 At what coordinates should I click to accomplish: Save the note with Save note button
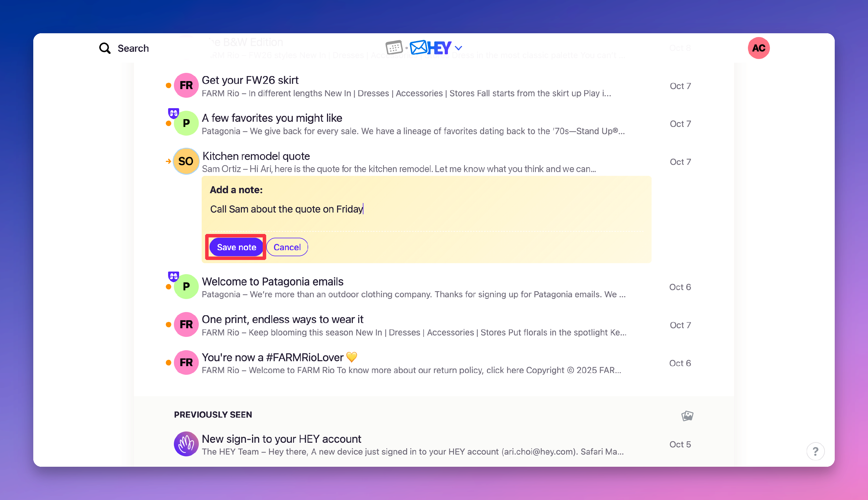click(x=236, y=247)
